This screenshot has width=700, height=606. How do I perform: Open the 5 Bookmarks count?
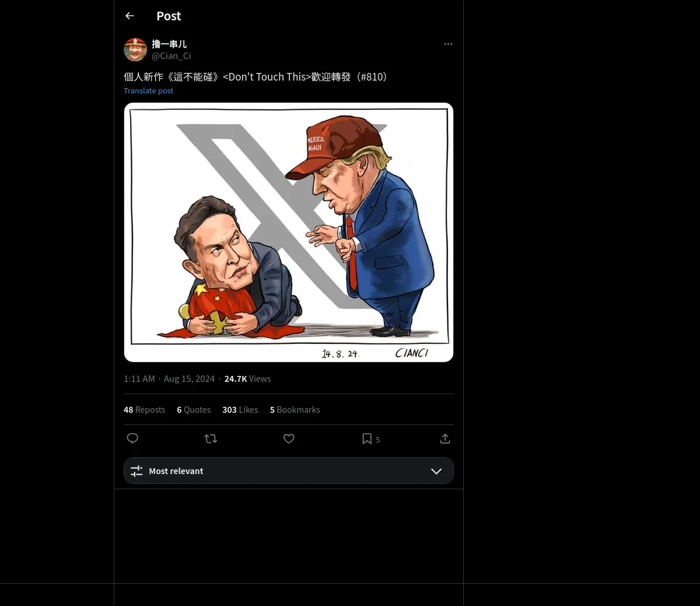(295, 410)
